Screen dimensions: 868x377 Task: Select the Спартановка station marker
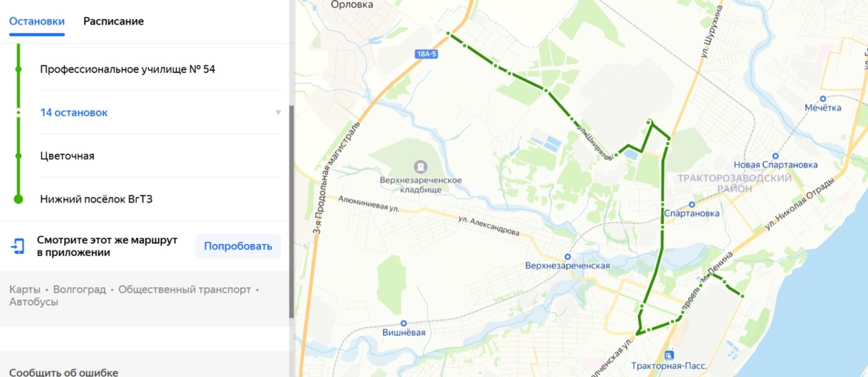[692, 204]
